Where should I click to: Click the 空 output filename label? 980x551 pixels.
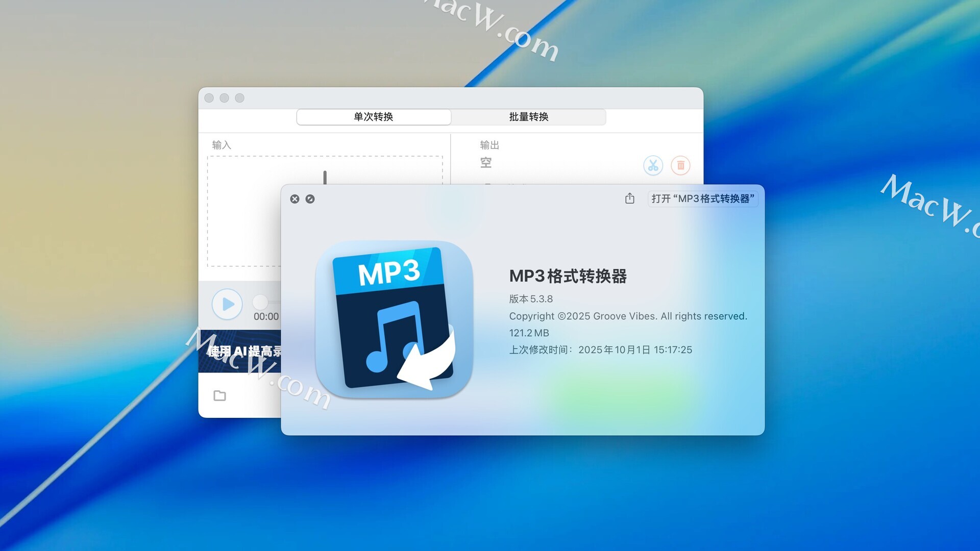pyautogui.click(x=486, y=163)
